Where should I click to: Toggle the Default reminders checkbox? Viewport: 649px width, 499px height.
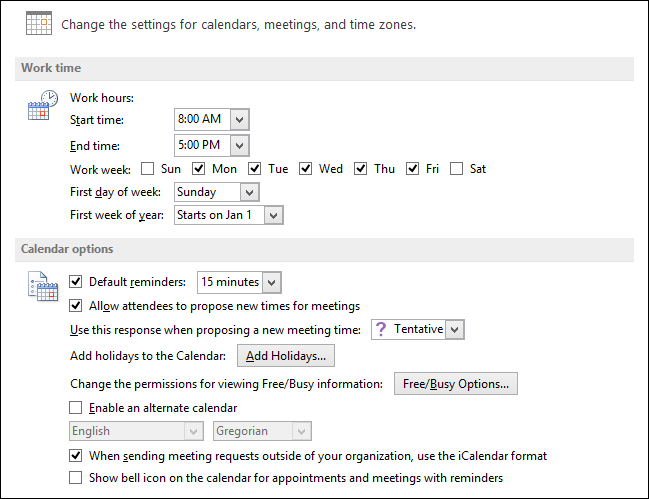(76, 282)
